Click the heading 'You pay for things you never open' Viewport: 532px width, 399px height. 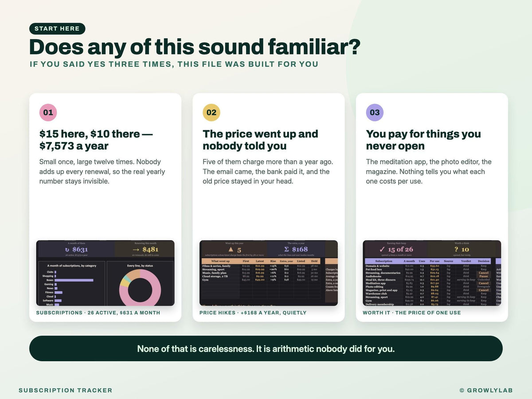(x=423, y=140)
